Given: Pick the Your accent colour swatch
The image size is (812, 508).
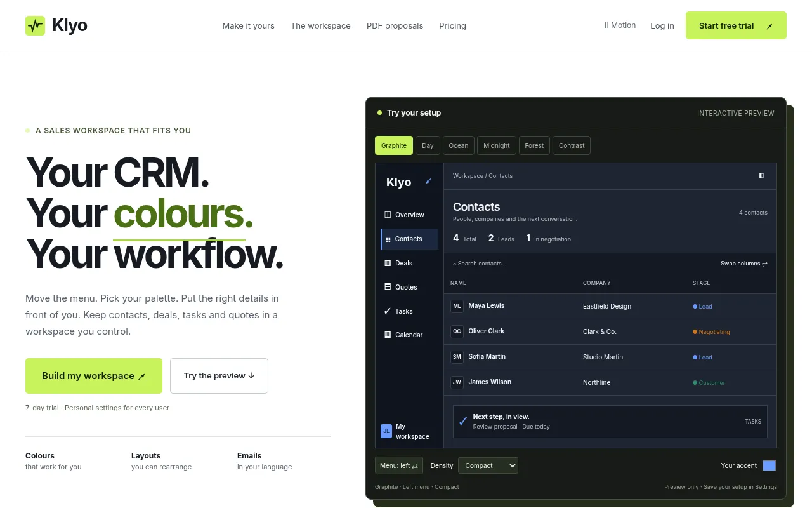Looking at the screenshot, I should [769, 465].
